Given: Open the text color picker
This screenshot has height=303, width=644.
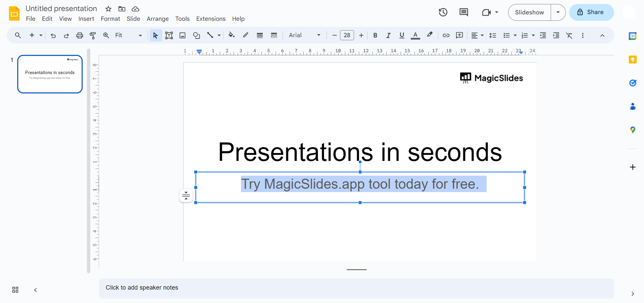Looking at the screenshot, I should (415, 35).
